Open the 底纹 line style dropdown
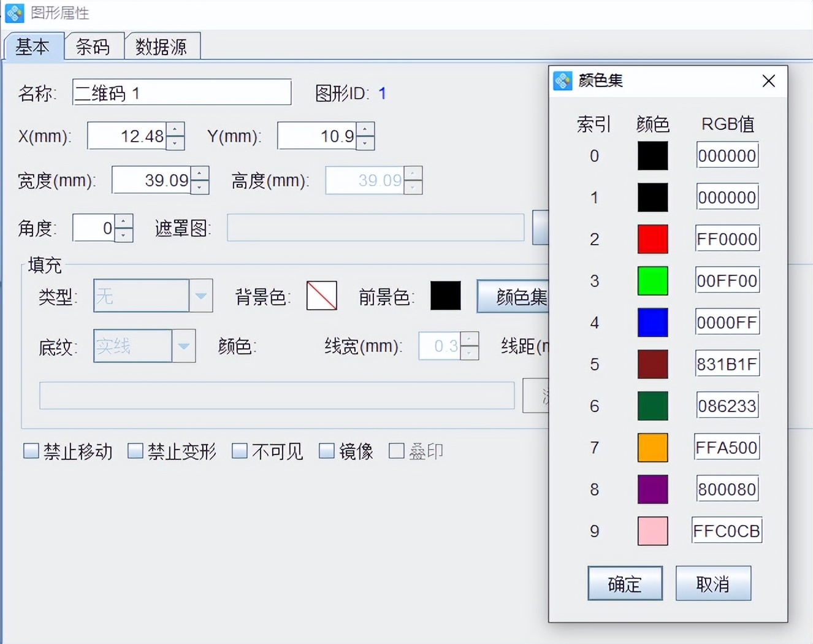The width and height of the screenshot is (813, 644). [185, 346]
